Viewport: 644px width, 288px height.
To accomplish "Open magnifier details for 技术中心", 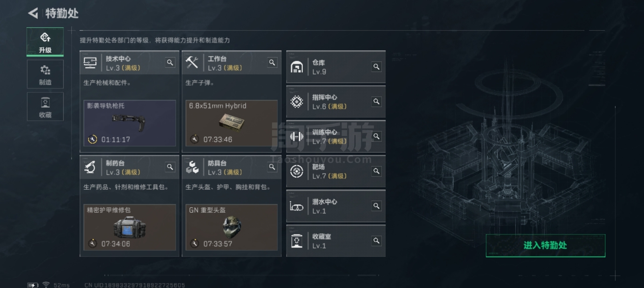I will (170, 63).
